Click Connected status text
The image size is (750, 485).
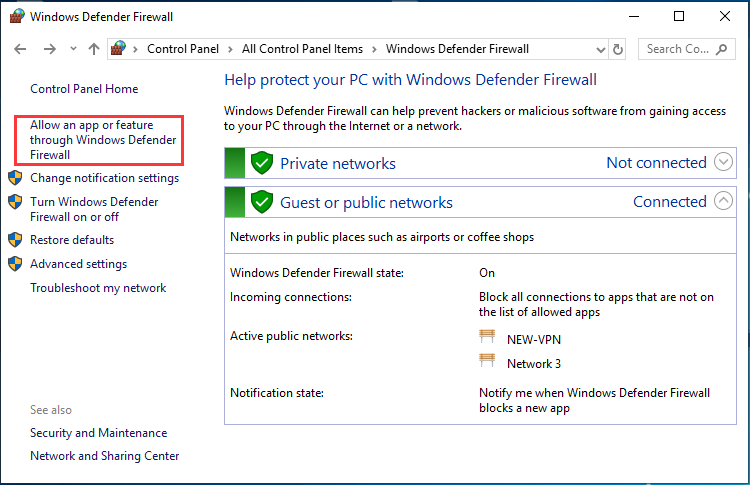point(670,202)
